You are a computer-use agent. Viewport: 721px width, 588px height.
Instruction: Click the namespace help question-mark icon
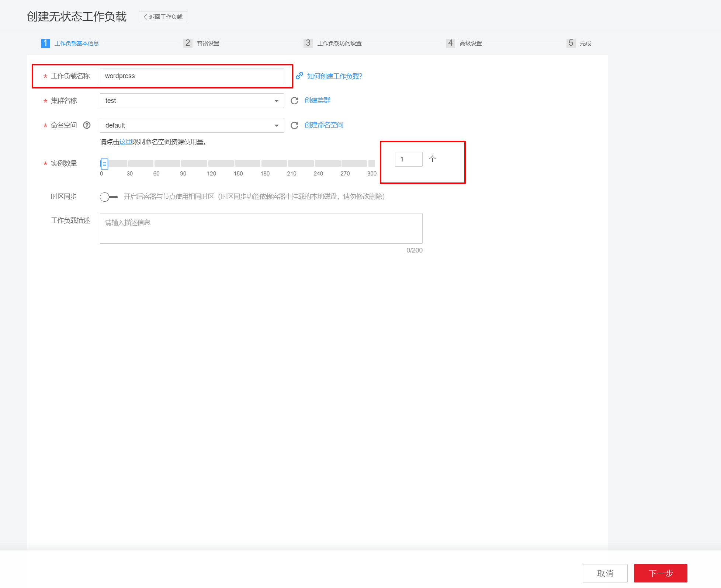click(x=87, y=125)
